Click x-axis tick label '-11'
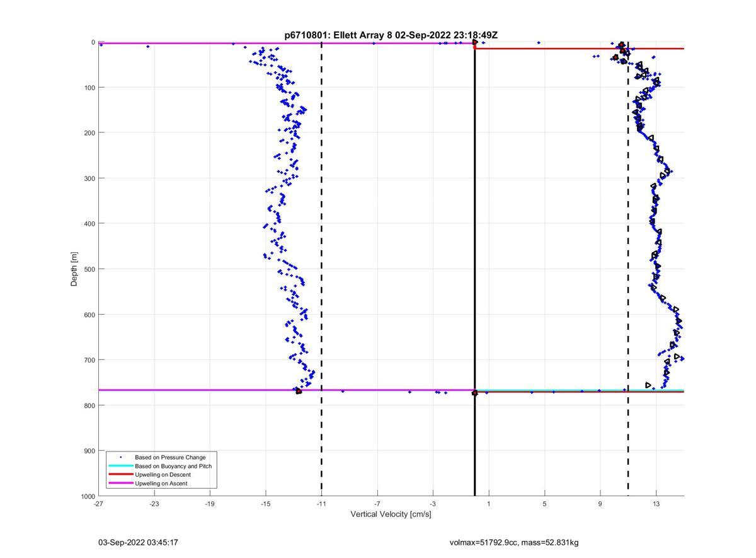This screenshot has width=756, height=558. pyautogui.click(x=321, y=504)
